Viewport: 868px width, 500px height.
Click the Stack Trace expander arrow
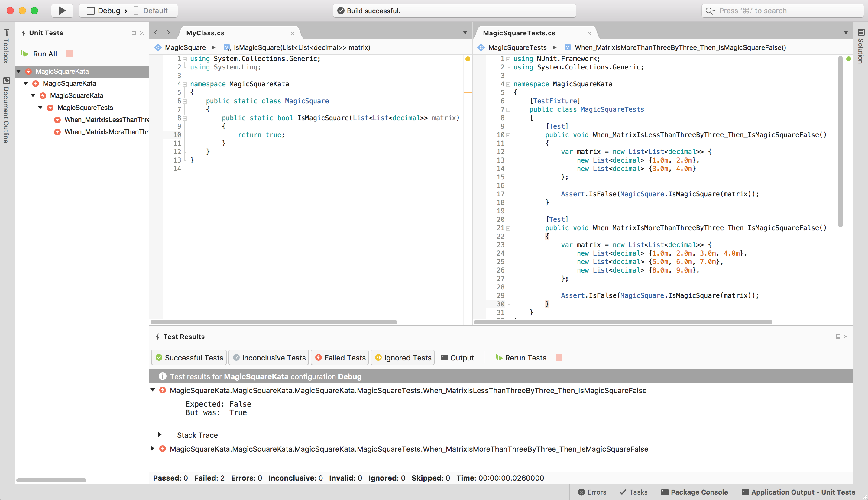click(x=161, y=434)
